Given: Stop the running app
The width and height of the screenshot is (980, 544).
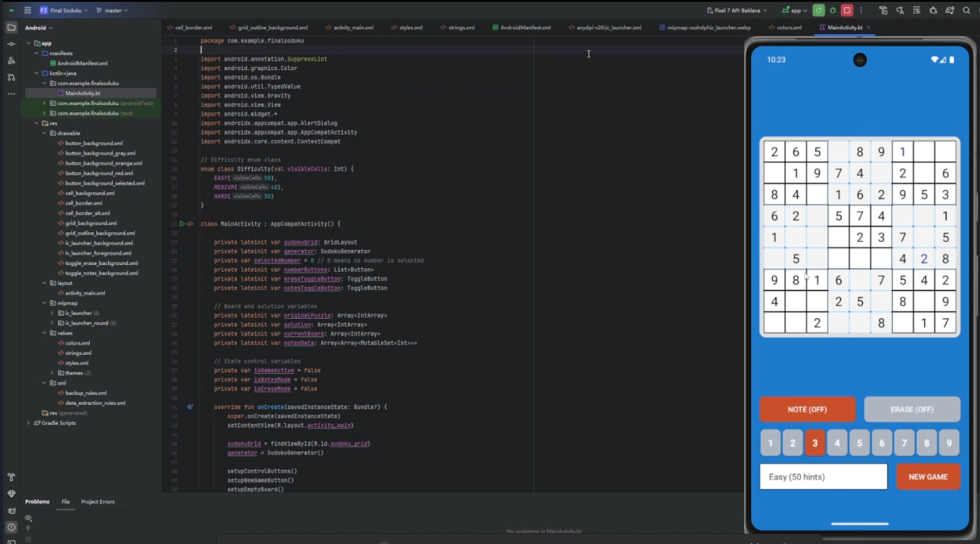Looking at the screenshot, I should tap(847, 10).
